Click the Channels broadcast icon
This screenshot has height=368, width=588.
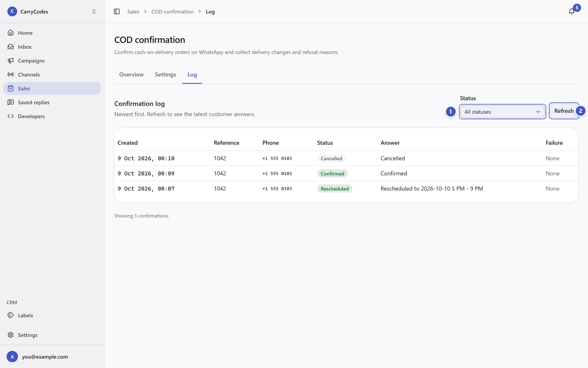click(x=10, y=74)
